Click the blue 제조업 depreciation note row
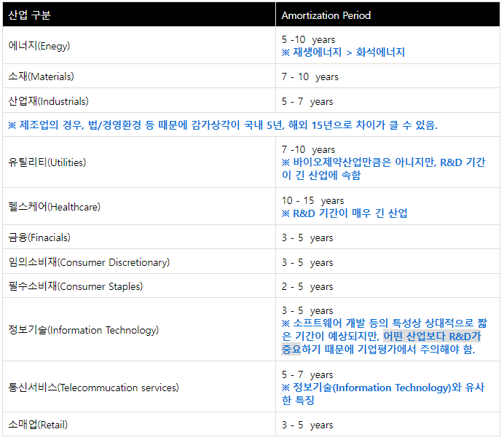504x440 pixels. pos(223,125)
